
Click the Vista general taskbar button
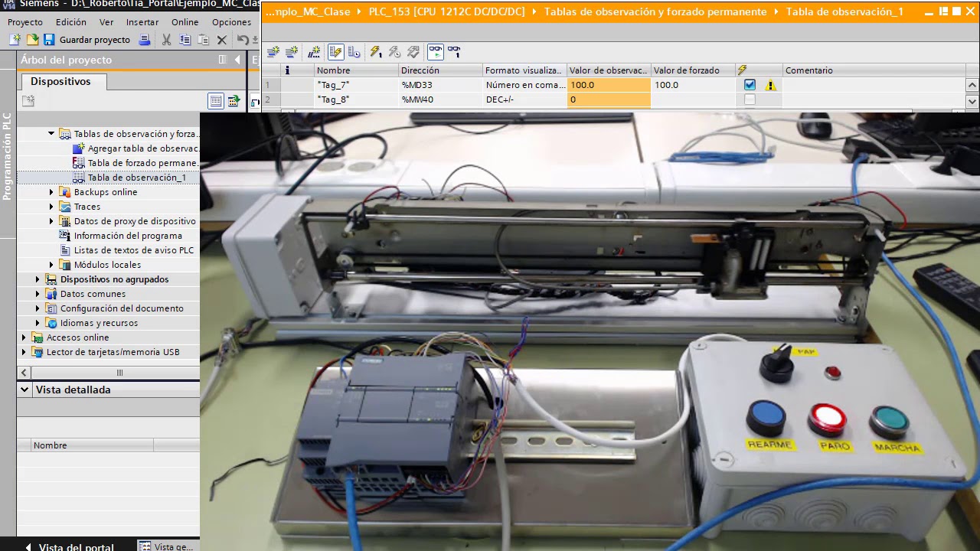[167, 546]
